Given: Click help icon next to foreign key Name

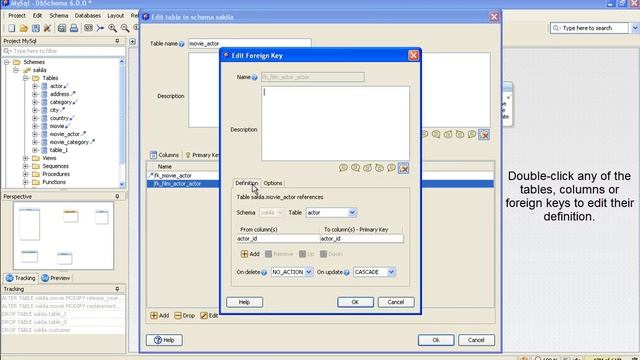Looking at the screenshot, I should point(254,77).
